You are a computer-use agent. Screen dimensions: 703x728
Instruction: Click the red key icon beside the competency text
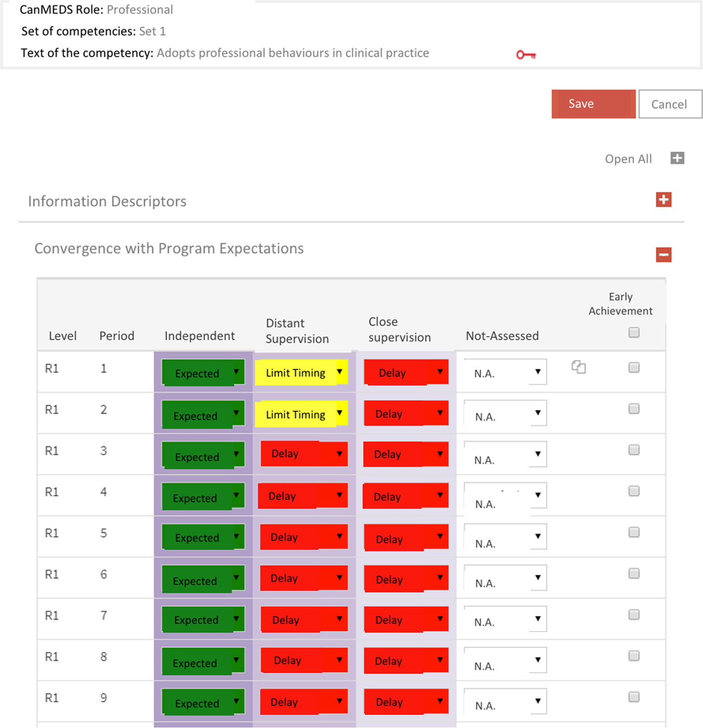coord(525,55)
